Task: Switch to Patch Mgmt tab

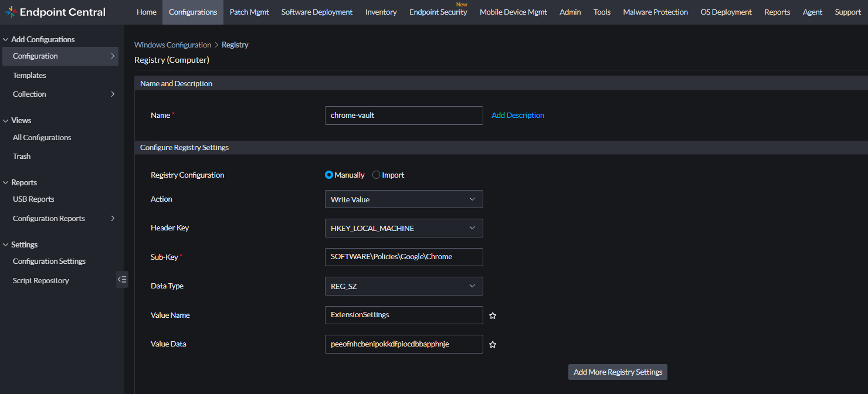Action: pyautogui.click(x=249, y=12)
